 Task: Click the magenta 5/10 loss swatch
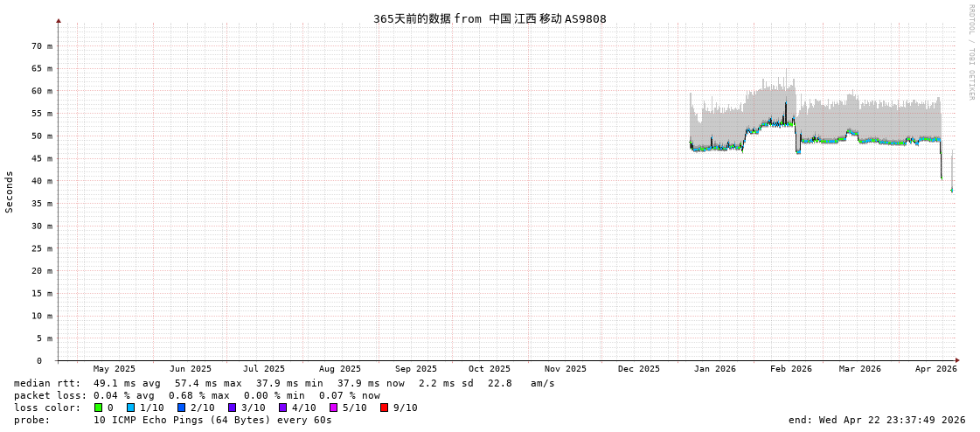coord(333,408)
